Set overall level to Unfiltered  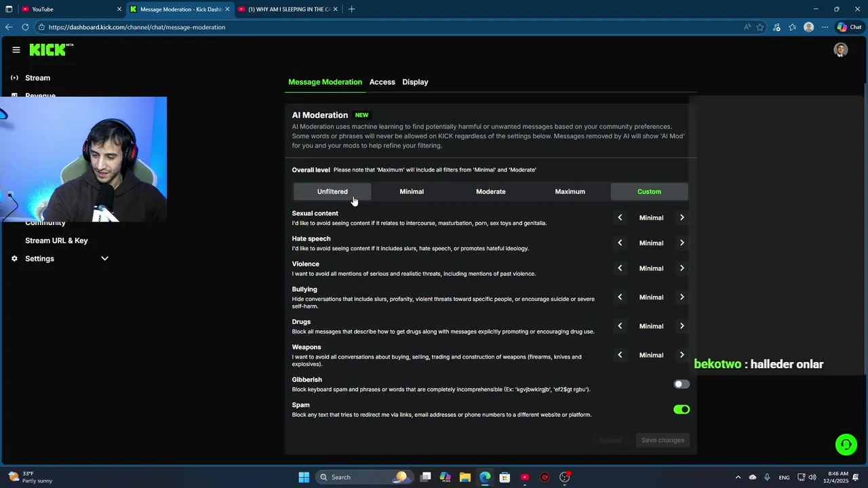tap(332, 192)
